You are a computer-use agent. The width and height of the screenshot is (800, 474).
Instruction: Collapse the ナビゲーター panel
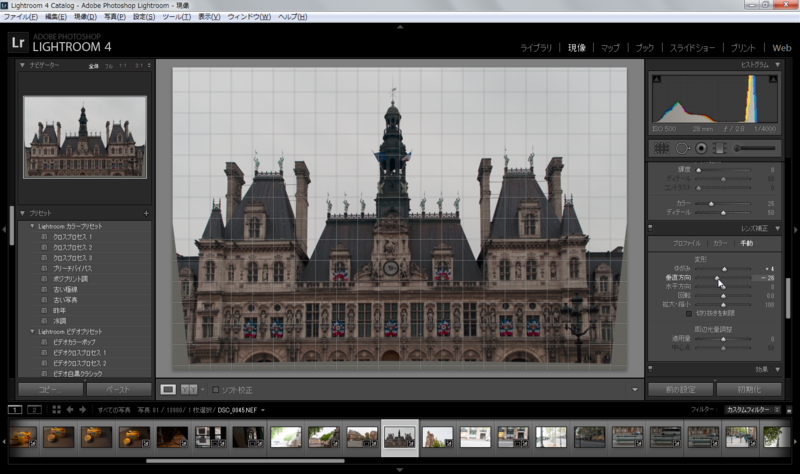[22, 65]
